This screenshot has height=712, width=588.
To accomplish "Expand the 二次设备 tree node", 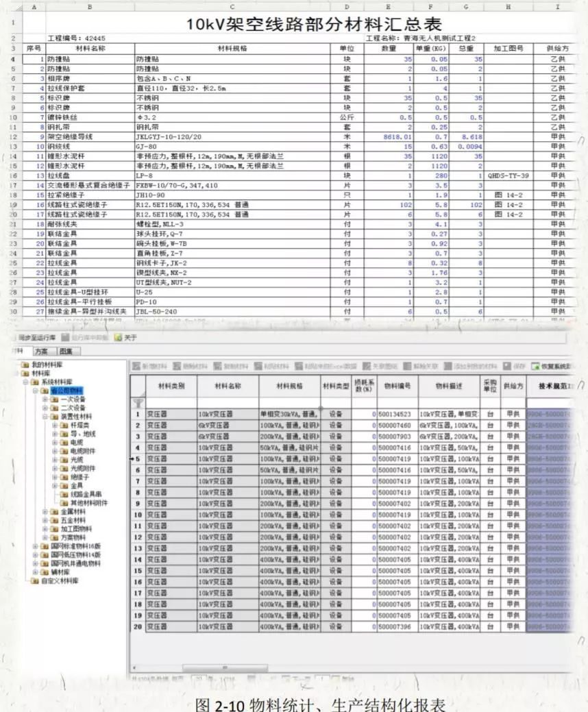I will (x=45, y=408).
